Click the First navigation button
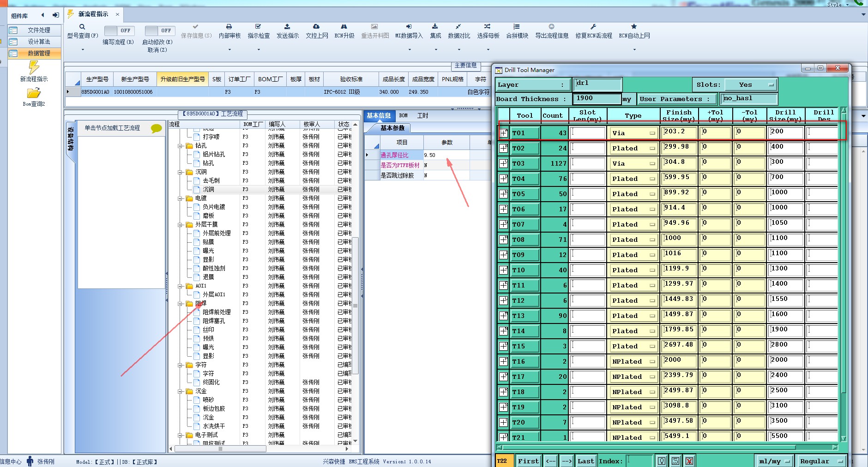The image size is (868, 467). coord(528,461)
